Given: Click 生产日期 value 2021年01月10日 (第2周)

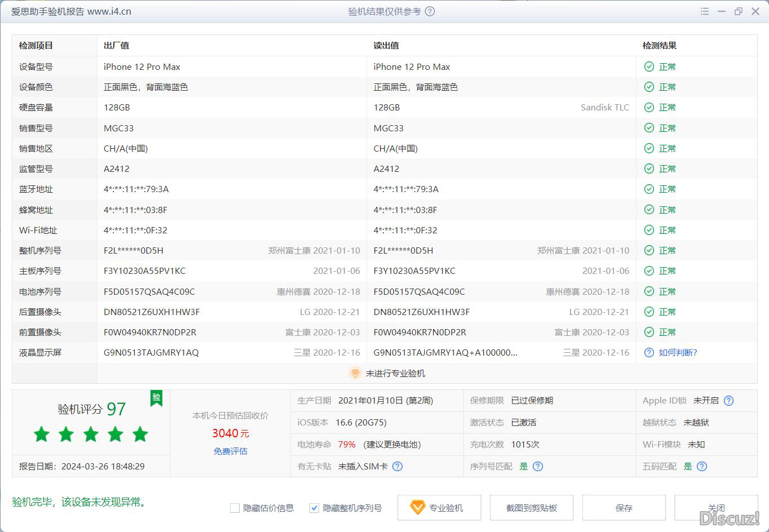Looking at the screenshot, I should (x=386, y=401).
